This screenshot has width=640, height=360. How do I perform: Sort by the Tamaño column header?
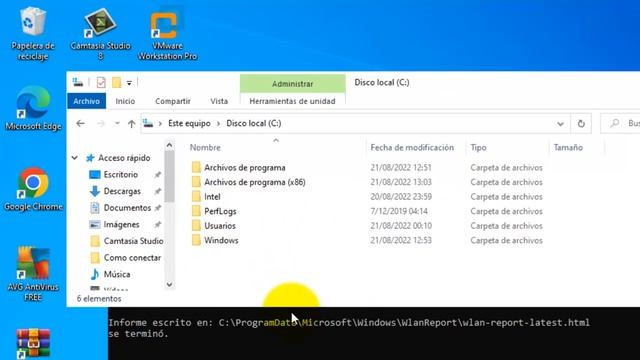568,147
